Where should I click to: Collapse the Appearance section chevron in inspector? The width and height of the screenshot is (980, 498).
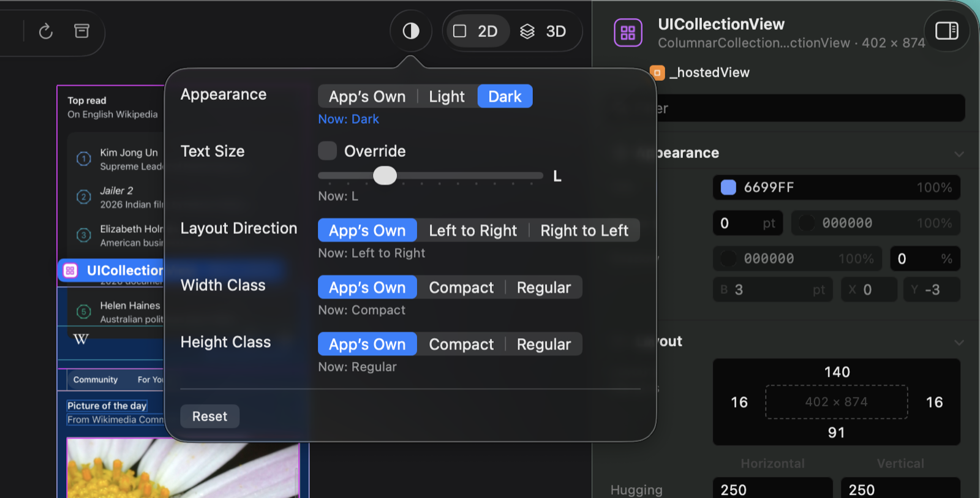pos(959,154)
